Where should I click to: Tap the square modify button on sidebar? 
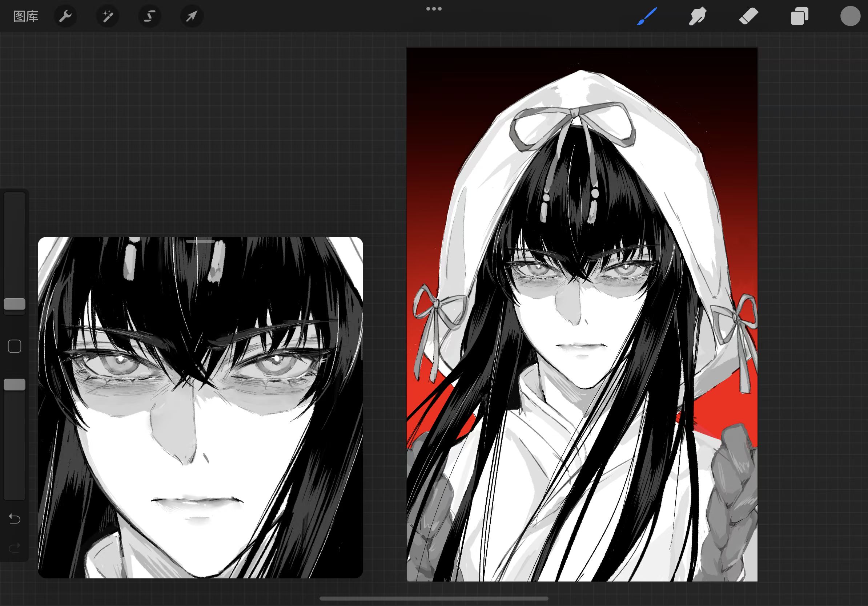point(15,346)
